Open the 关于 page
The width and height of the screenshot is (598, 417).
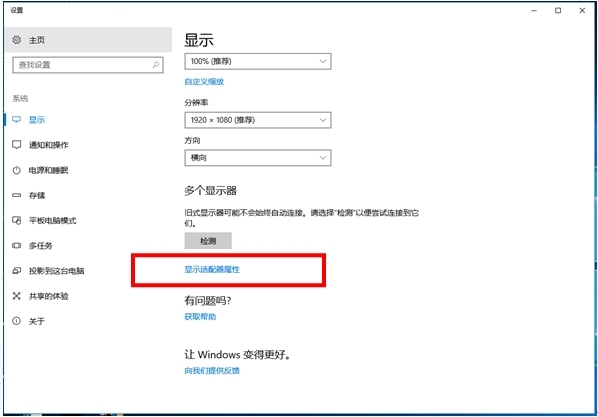pyautogui.click(x=88, y=321)
